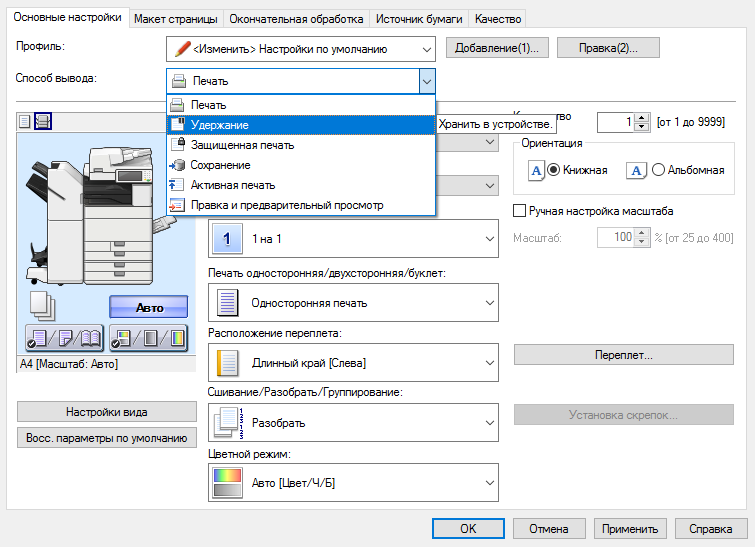The image size is (755, 547).
Task: Pick Правка и предварительный просмотр from the list
Action: tap(301, 205)
